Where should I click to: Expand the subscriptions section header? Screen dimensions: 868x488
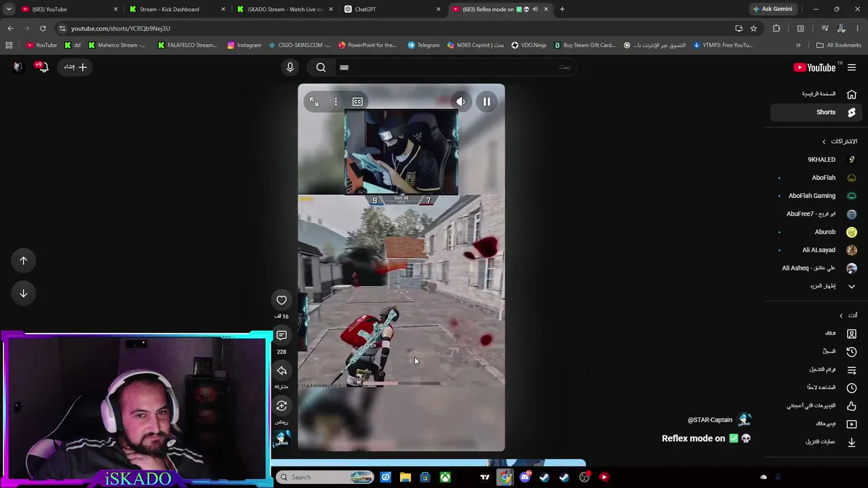[840, 142]
